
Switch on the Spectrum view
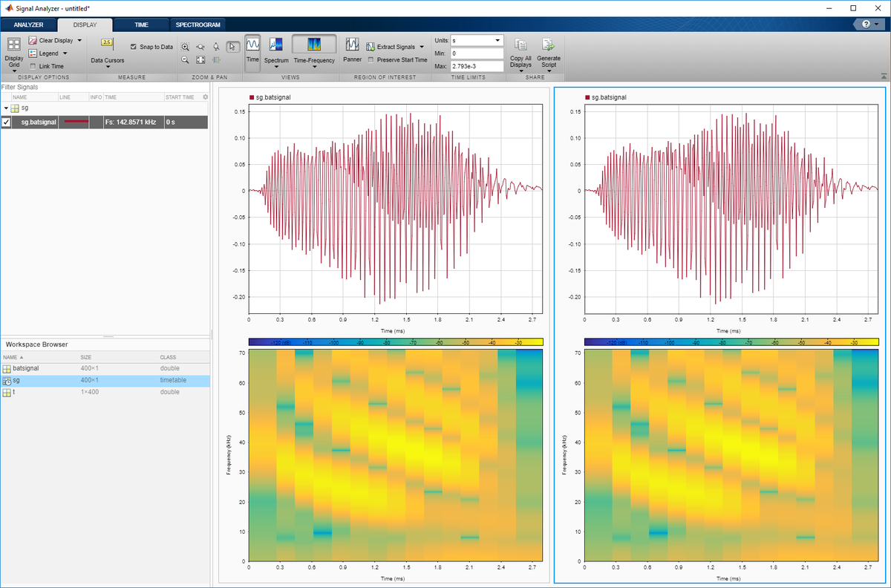276,52
